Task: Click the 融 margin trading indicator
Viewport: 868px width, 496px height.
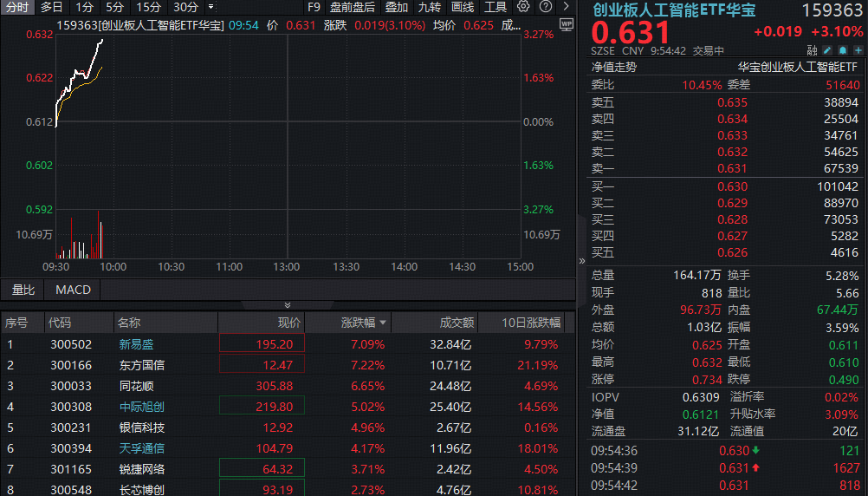Action: tap(812, 50)
